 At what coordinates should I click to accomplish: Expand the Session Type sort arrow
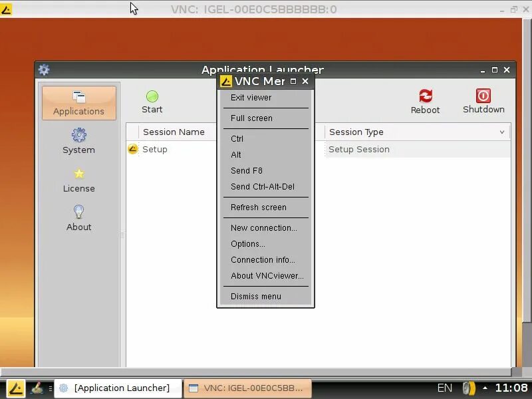click(x=502, y=132)
